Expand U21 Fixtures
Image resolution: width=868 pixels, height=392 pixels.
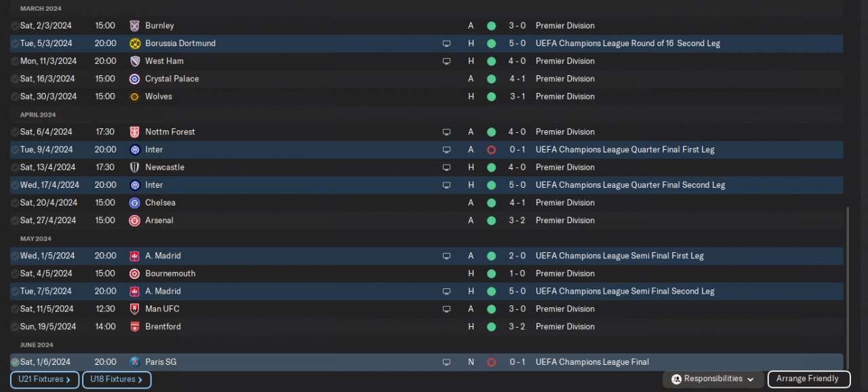click(x=45, y=380)
